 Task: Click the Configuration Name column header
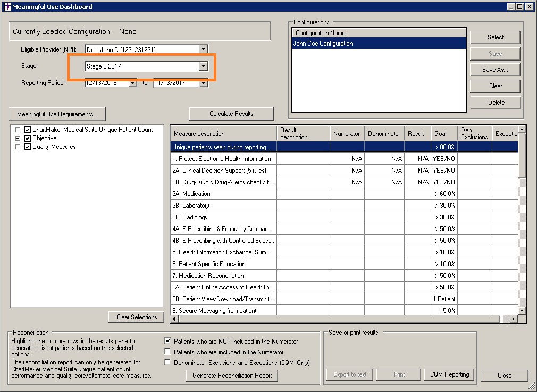click(x=379, y=33)
